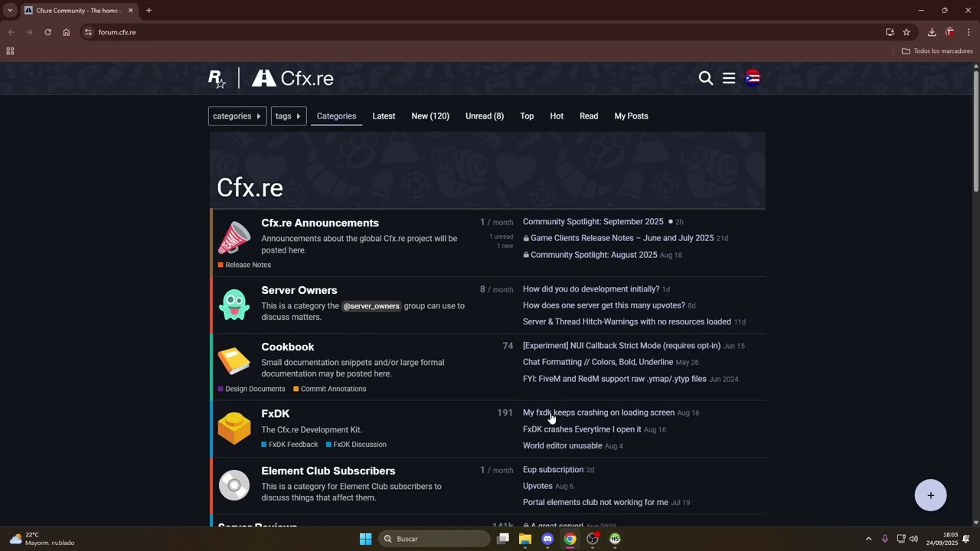Open Community Spotlight: August 2025 topic

(x=593, y=255)
